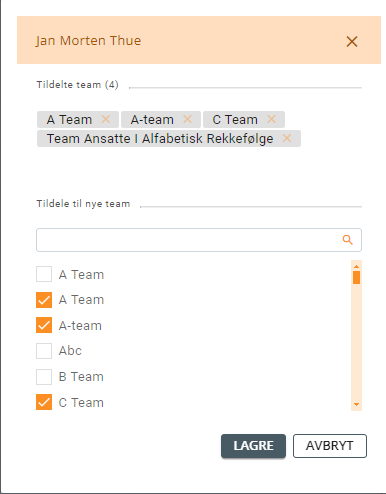This screenshot has height=494, width=386.
Task: Click the B Team list label
Action: [81, 377]
